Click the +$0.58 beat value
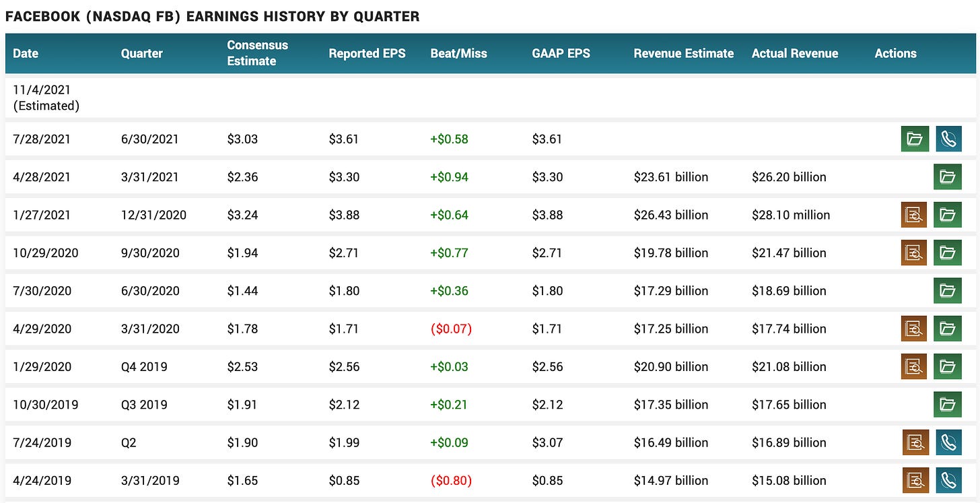 pos(449,139)
